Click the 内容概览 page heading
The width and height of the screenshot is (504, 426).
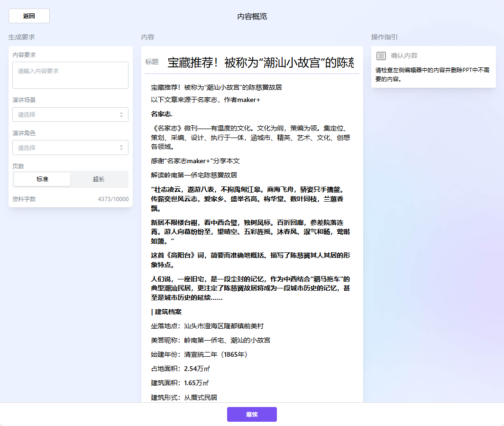(x=252, y=16)
